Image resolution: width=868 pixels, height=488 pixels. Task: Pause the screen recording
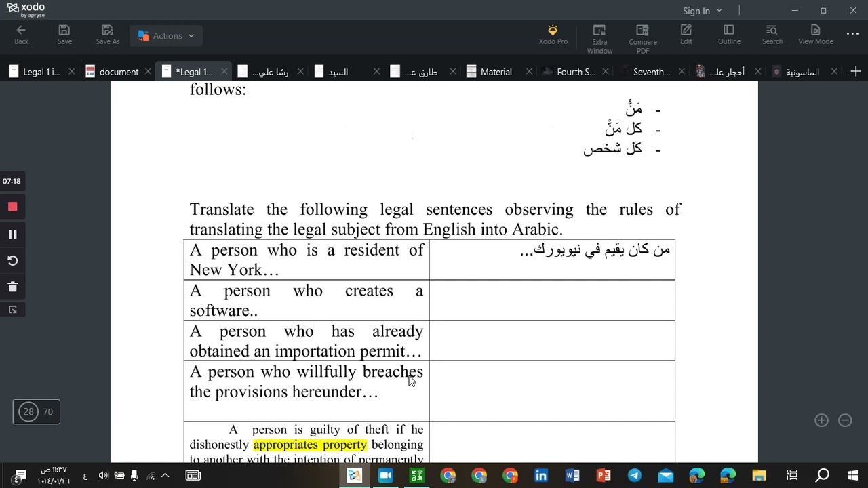coord(12,235)
